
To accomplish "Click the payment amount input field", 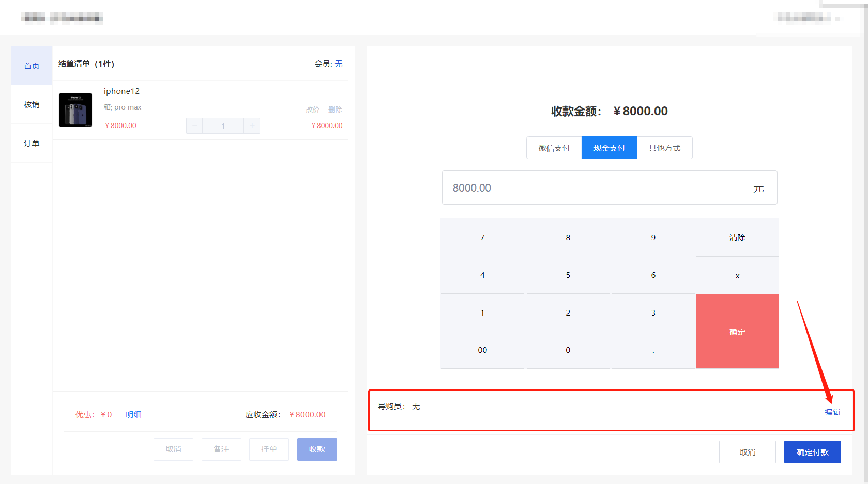I will [x=595, y=188].
